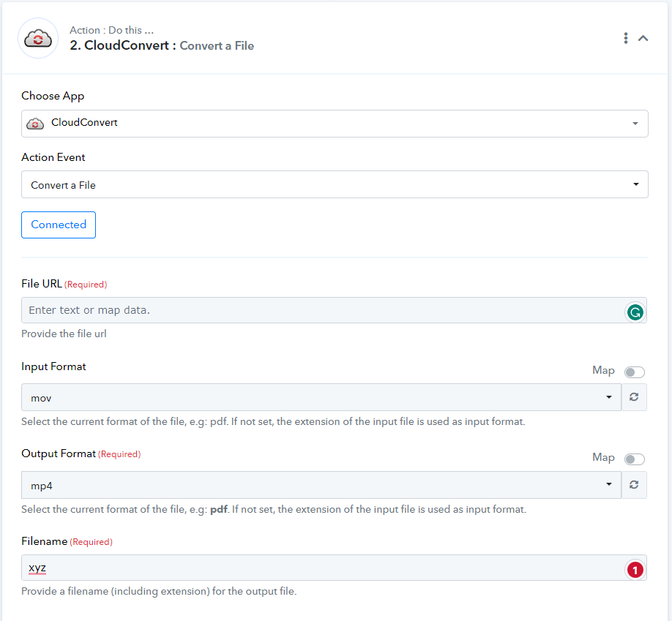This screenshot has width=672, height=621.
Task: Open the Choose App dropdown
Action: pos(335,124)
